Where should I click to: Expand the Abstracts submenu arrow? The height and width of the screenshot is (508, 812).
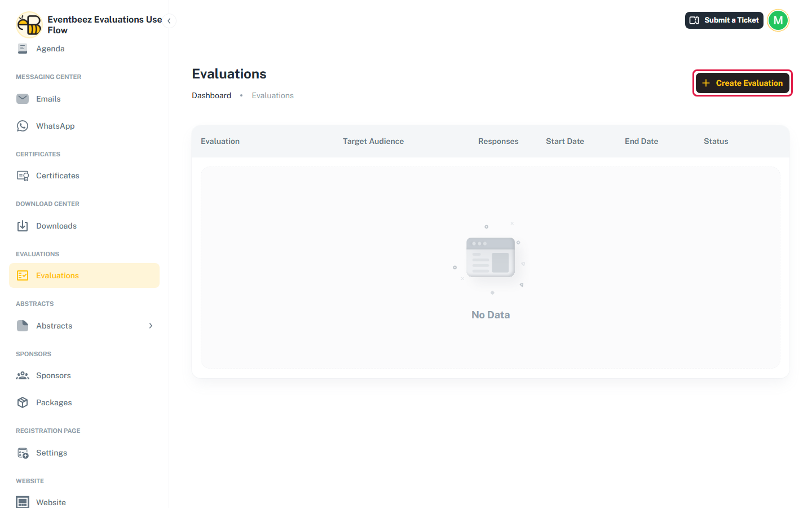point(151,326)
